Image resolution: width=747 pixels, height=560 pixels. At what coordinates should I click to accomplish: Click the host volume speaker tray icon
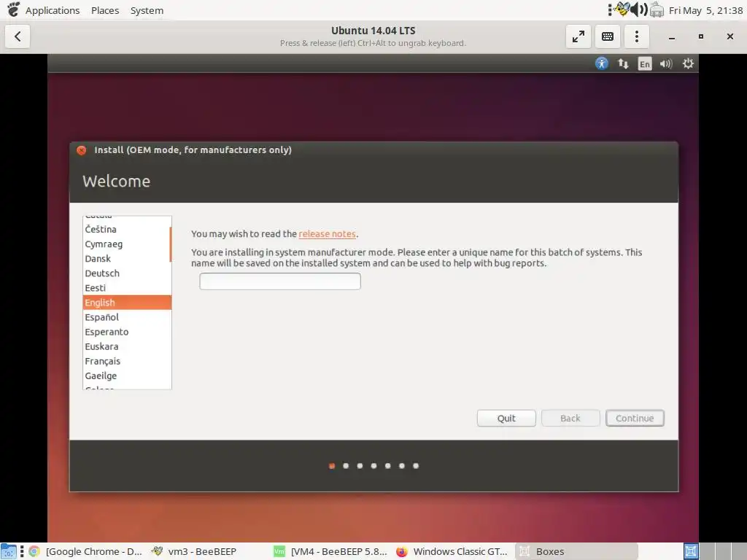click(639, 9)
